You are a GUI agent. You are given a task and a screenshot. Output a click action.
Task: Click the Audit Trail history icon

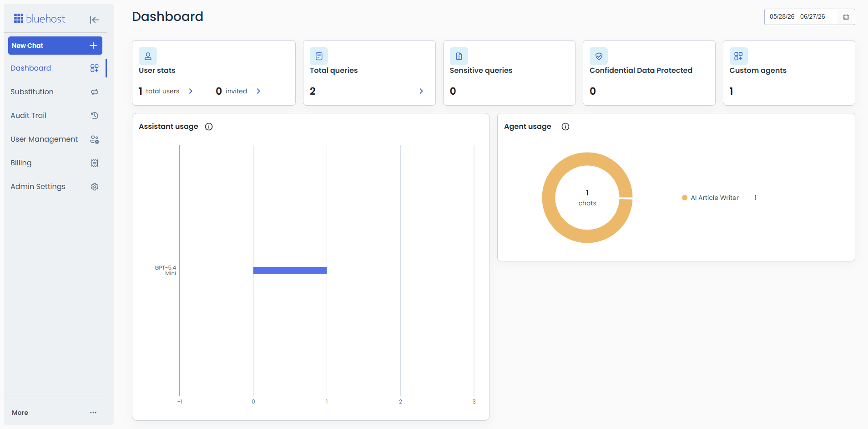tap(95, 116)
